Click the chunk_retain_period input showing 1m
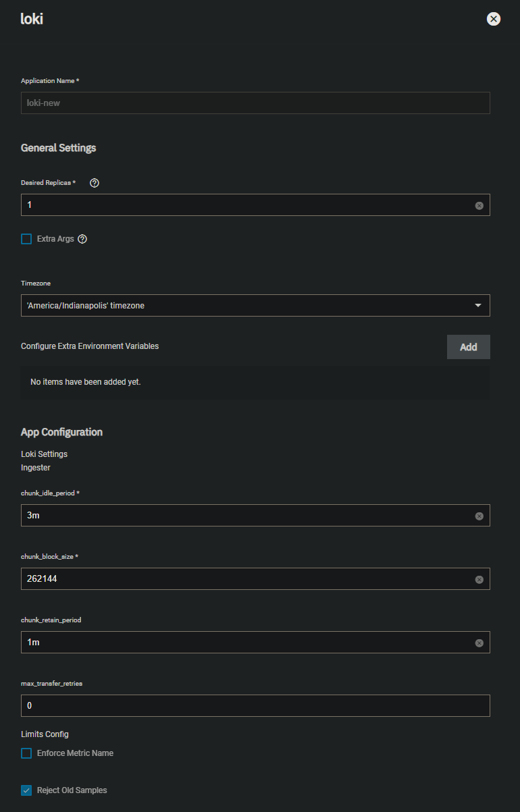Viewport: 520px width, 812px height. 247,643
